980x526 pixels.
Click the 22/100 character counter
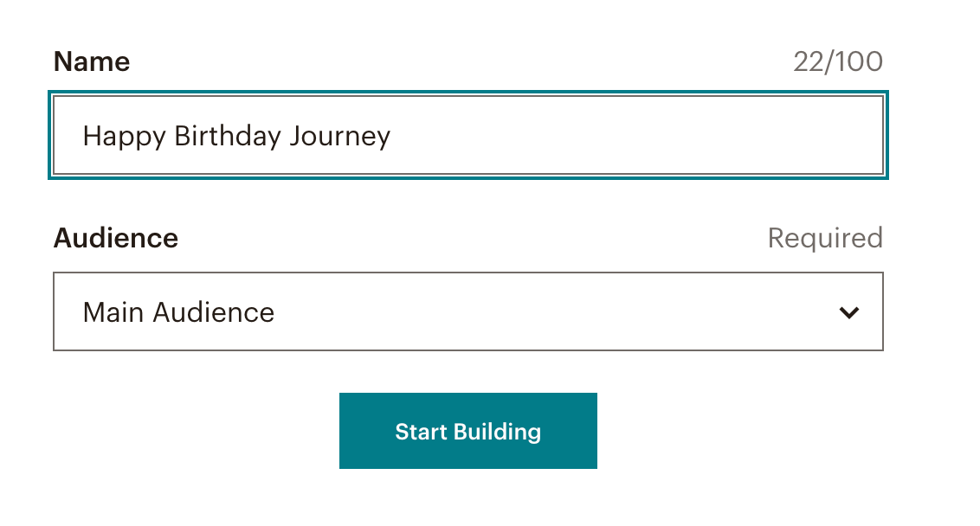tap(837, 61)
